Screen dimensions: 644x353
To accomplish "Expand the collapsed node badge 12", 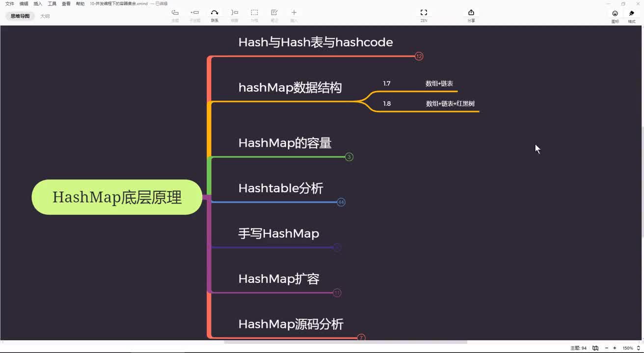I will 419,56.
